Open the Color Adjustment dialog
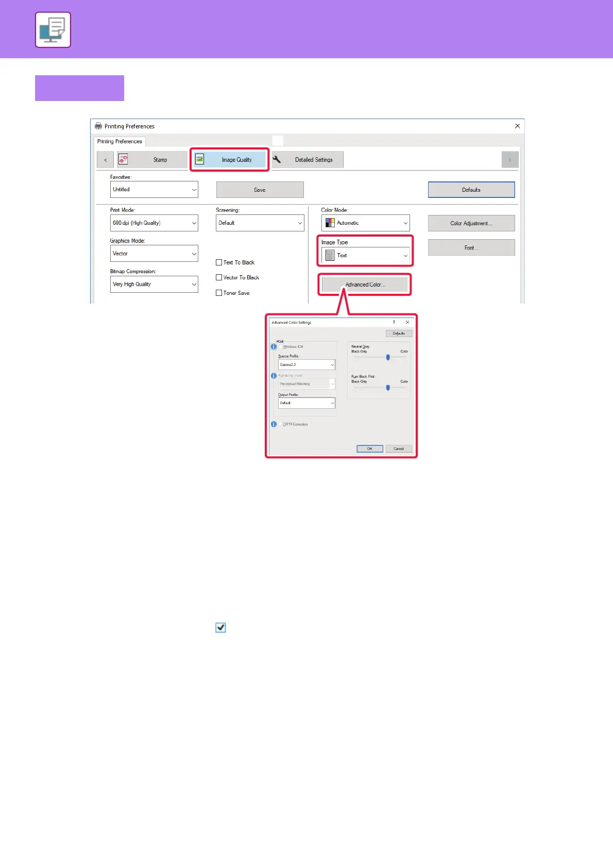The width and height of the screenshot is (613, 868). coord(471,223)
